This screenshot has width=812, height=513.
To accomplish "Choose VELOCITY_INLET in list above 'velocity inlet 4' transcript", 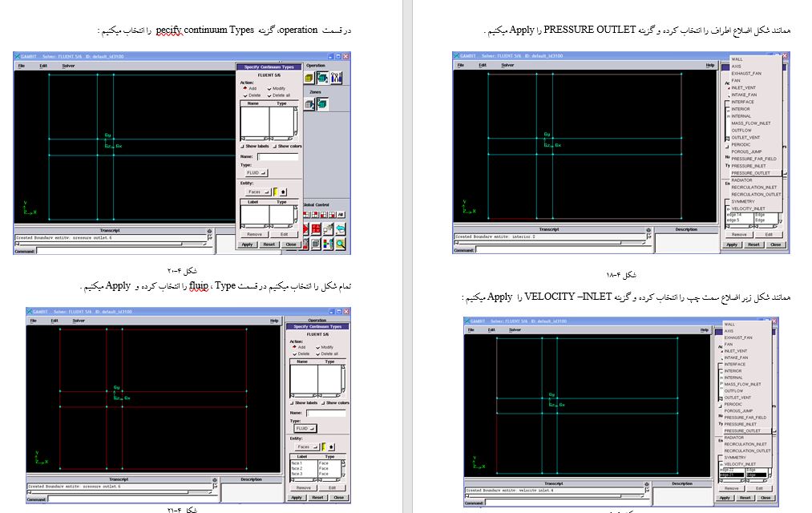I will [739, 464].
